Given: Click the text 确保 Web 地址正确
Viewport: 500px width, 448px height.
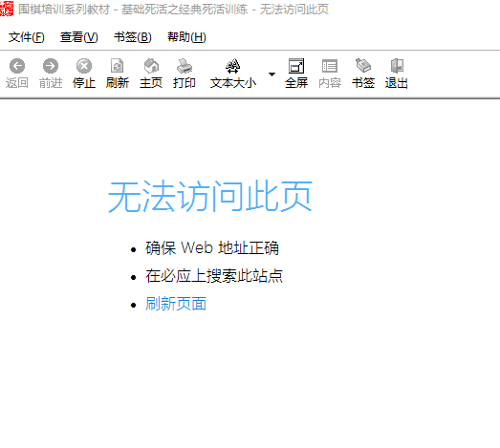Looking at the screenshot, I should point(212,248).
